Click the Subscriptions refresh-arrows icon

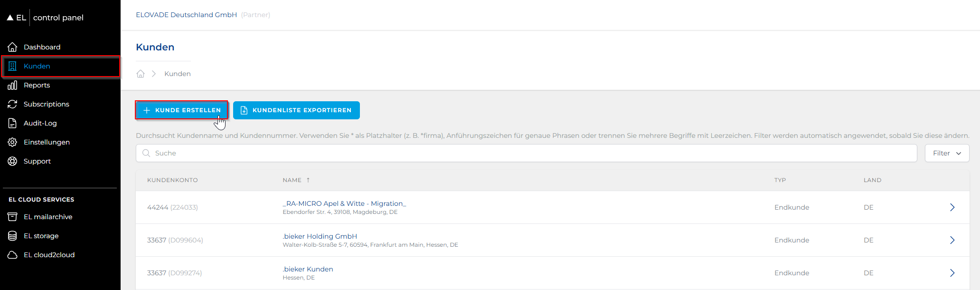[13, 104]
